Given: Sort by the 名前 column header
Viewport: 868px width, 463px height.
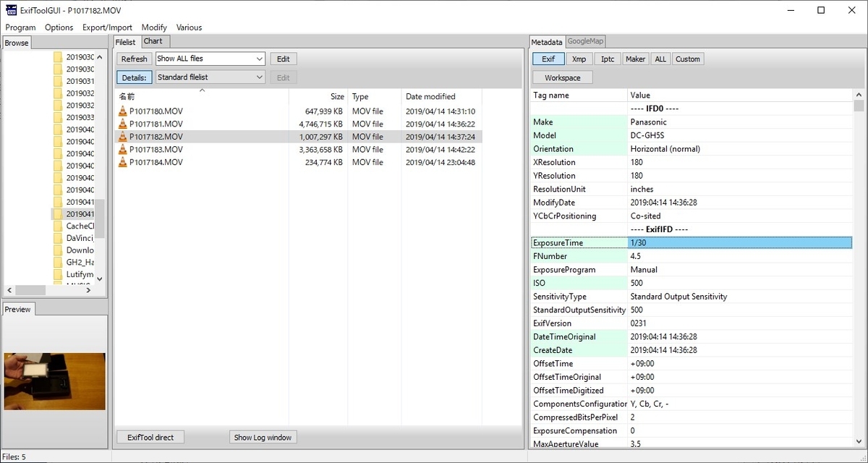Looking at the screenshot, I should coord(202,96).
